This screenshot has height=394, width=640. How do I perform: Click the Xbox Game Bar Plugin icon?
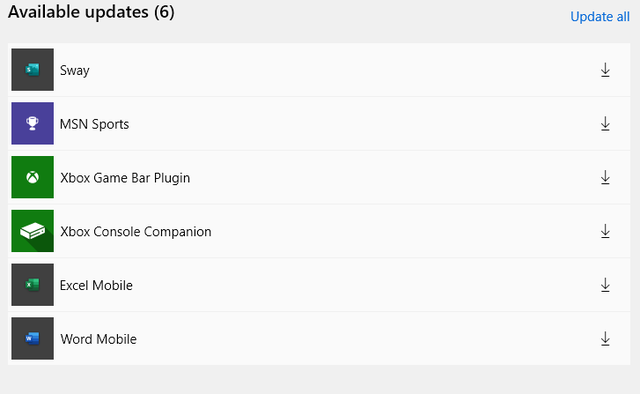[x=33, y=177]
